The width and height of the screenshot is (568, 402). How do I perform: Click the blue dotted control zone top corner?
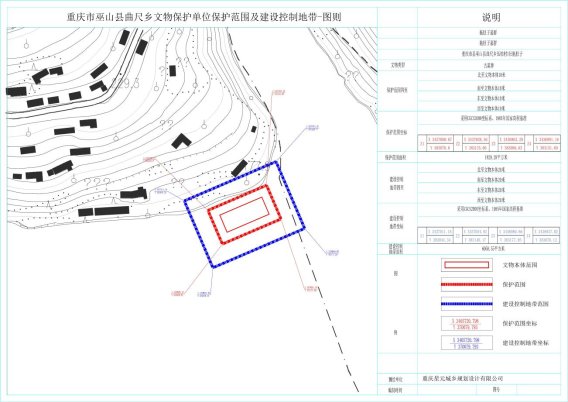click(276, 162)
